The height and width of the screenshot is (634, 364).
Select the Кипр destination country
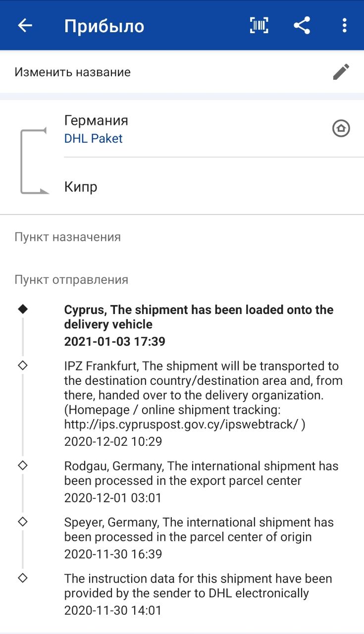(x=81, y=187)
